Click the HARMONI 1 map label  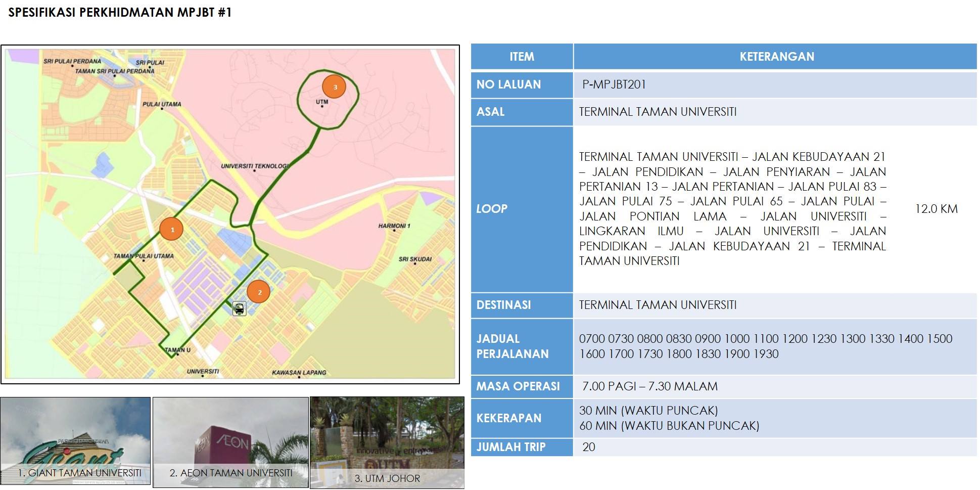pos(394,226)
